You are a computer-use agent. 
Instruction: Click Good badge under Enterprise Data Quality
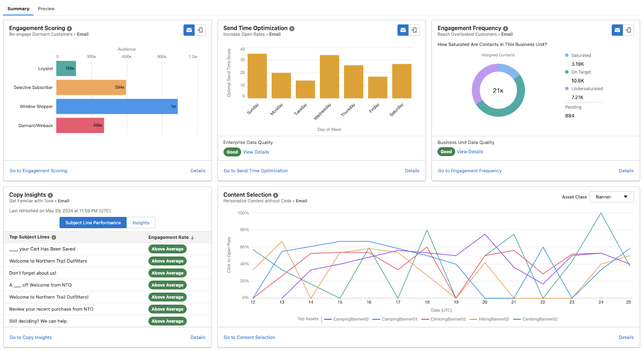(x=232, y=152)
